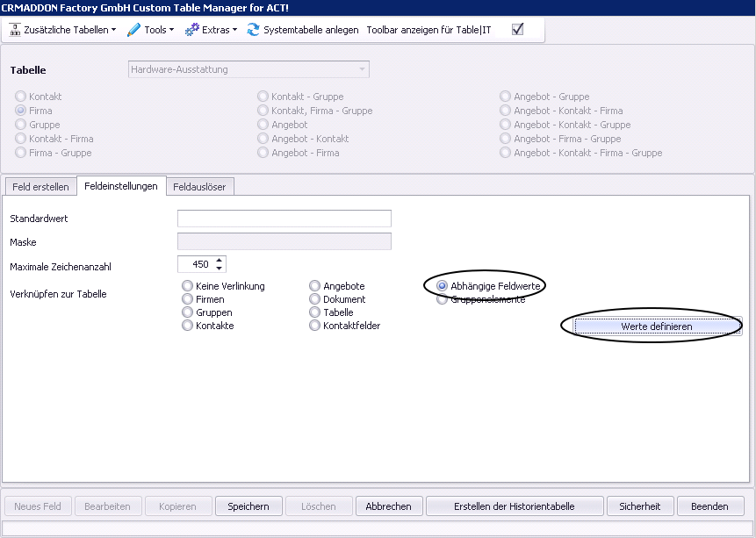This screenshot has height=538, width=756.
Task: Select Kontakt, Firma - Gruppe radio button
Action: (x=263, y=111)
